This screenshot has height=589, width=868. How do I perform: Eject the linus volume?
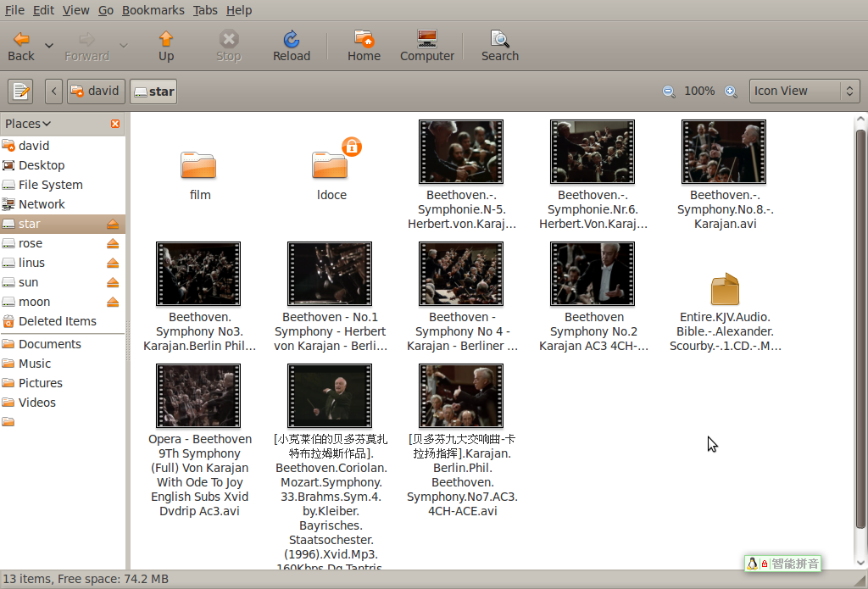tap(113, 263)
